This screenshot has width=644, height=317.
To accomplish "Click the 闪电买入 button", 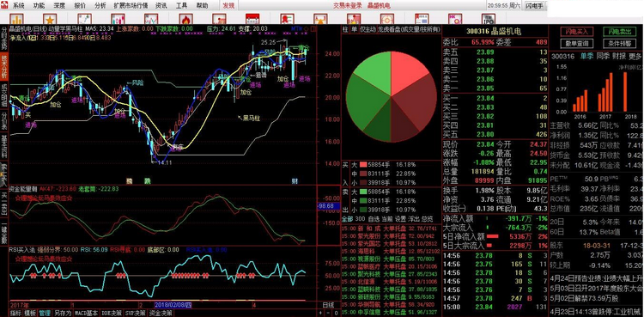I will coord(577,31).
